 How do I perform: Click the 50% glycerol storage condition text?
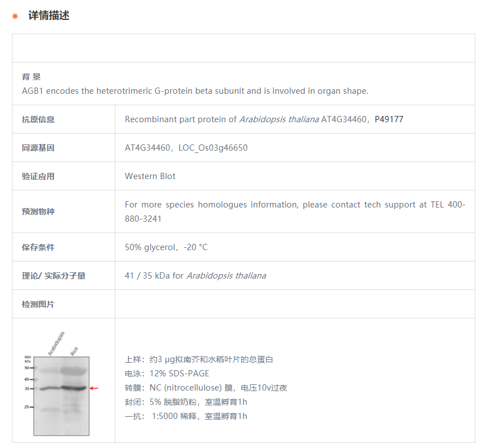coord(166,247)
